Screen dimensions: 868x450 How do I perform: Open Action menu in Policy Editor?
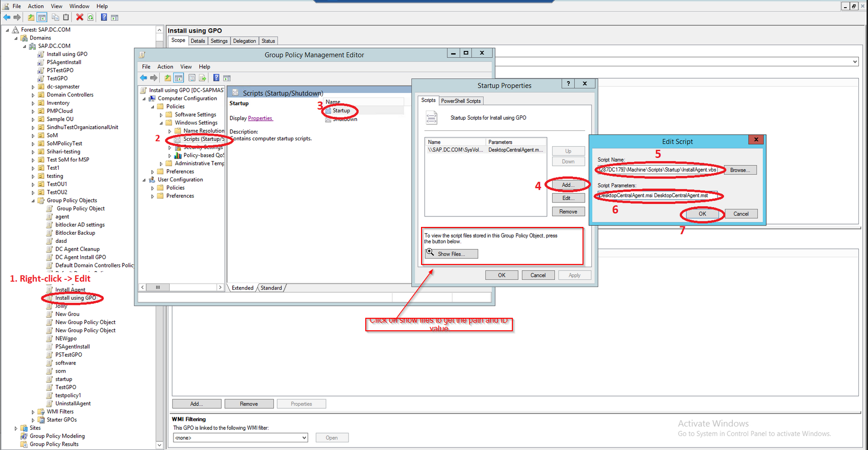165,67
